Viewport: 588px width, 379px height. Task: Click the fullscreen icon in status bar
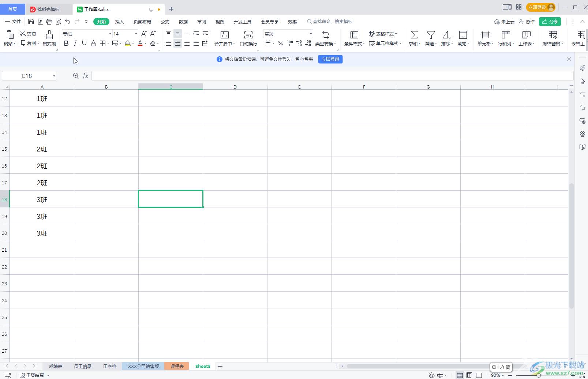(582, 375)
